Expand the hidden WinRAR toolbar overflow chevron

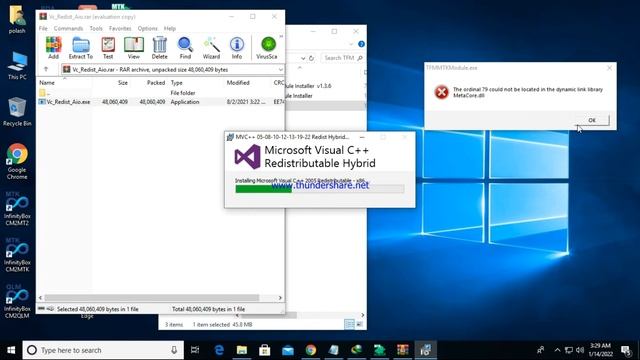pos(281,37)
